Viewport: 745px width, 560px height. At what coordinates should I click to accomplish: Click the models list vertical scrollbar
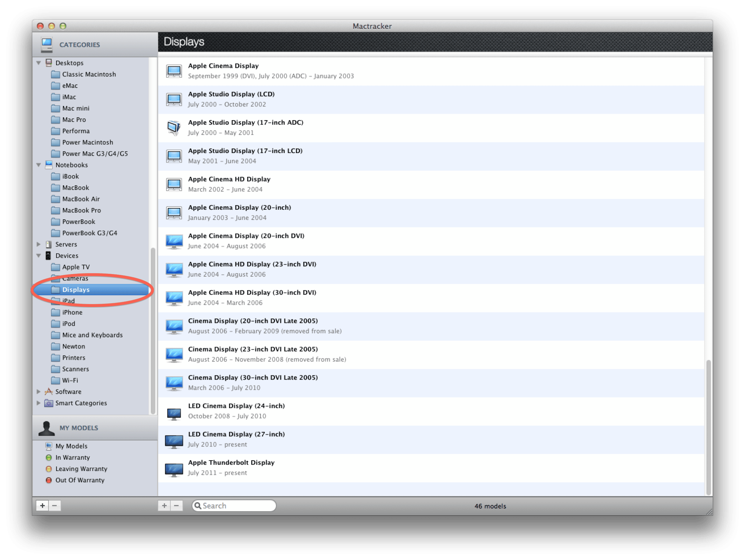[x=708, y=427]
